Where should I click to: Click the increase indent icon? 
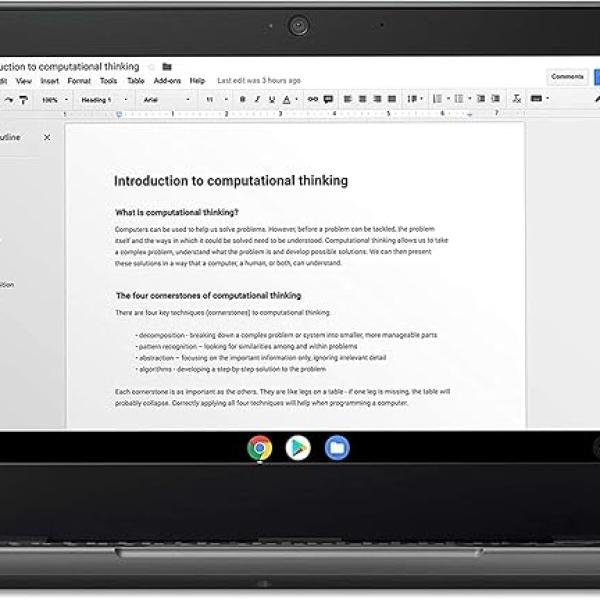[x=496, y=99]
